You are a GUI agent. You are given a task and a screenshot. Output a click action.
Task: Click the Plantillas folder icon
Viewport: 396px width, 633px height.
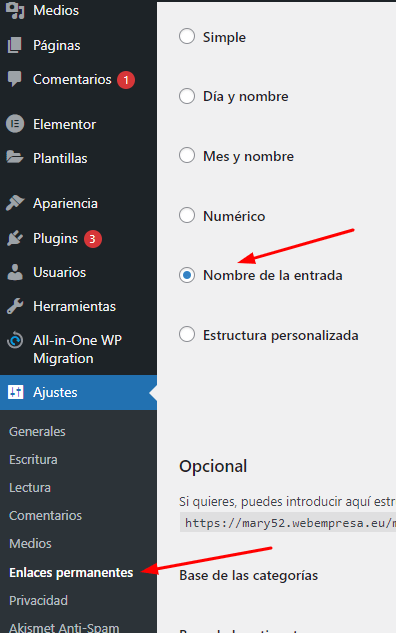pos(15,157)
